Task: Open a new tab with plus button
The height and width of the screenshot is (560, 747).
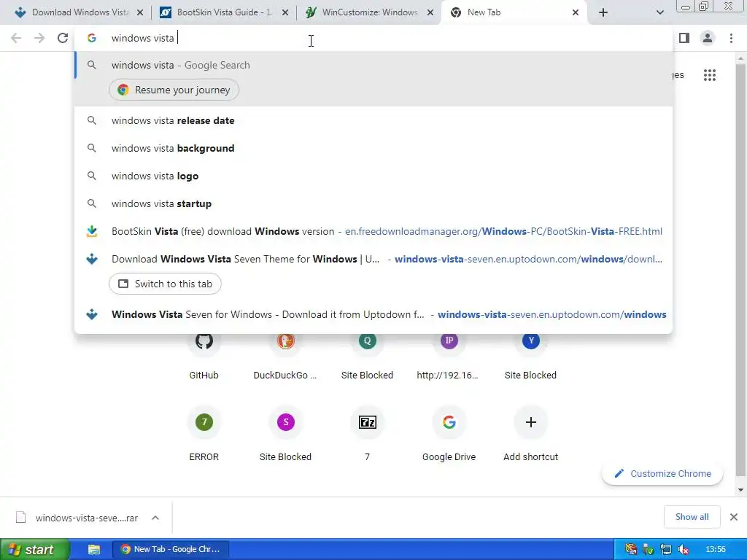Action: click(603, 12)
